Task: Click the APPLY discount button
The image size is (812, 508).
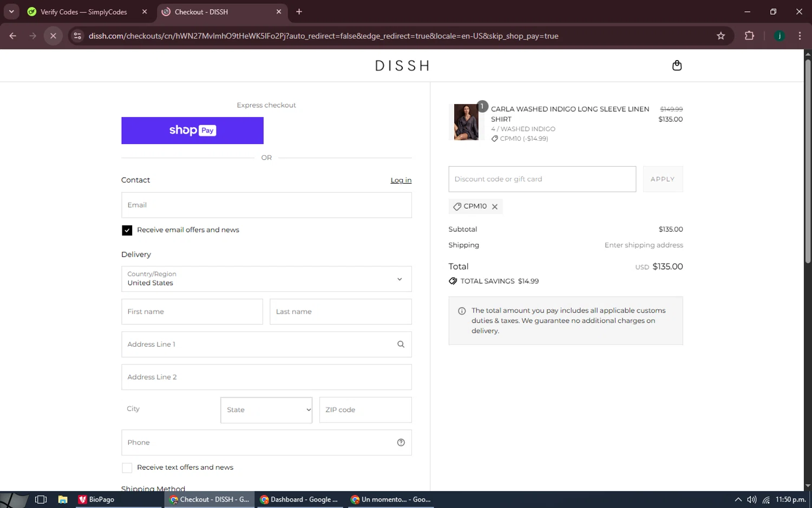Action: click(663, 179)
